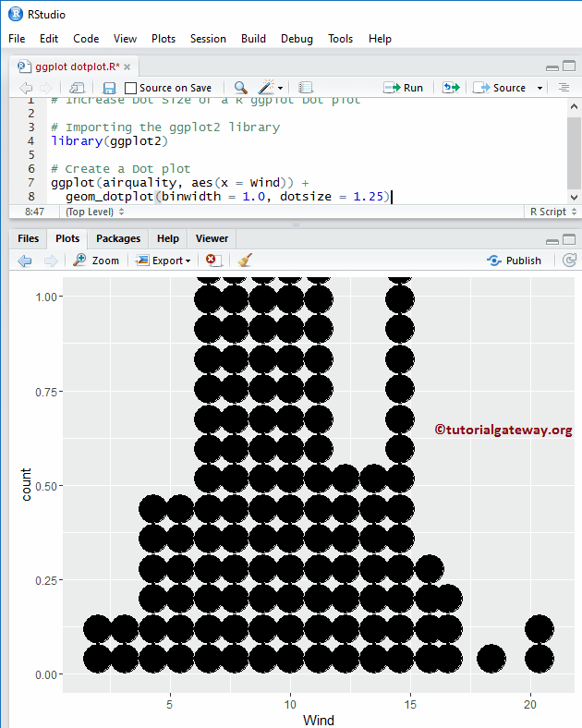582x728 pixels.
Task: Click the Zoom plot button
Action: [97, 261]
